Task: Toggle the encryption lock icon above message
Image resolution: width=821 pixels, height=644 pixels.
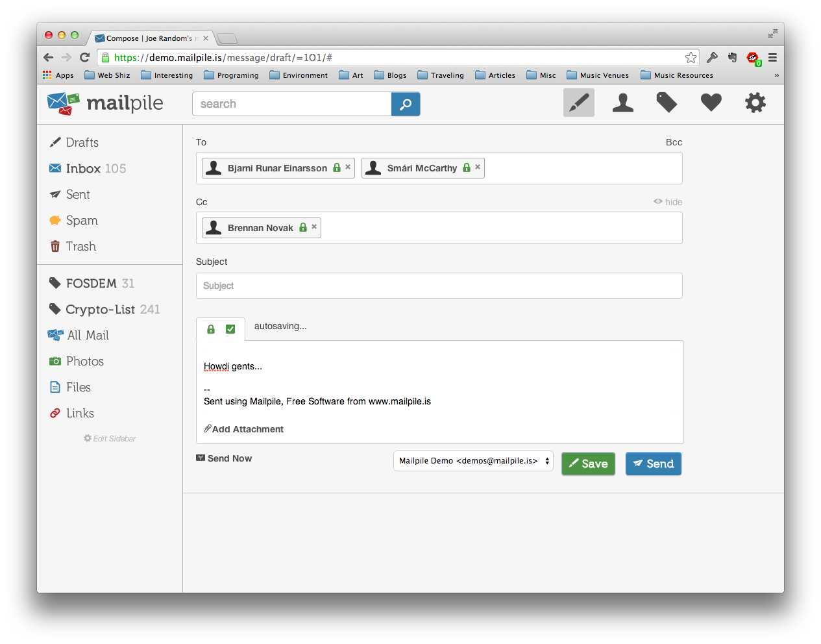Action: coord(211,329)
